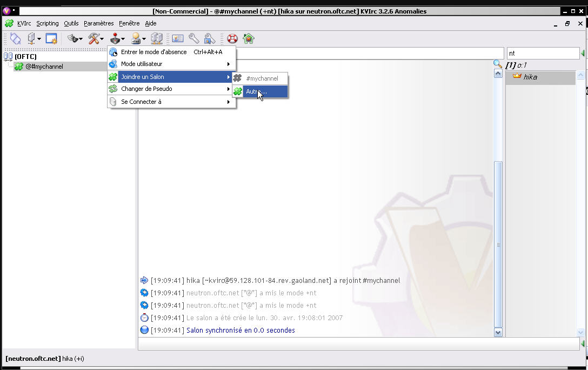
Task: Open the Paramètres menu
Action: [98, 23]
